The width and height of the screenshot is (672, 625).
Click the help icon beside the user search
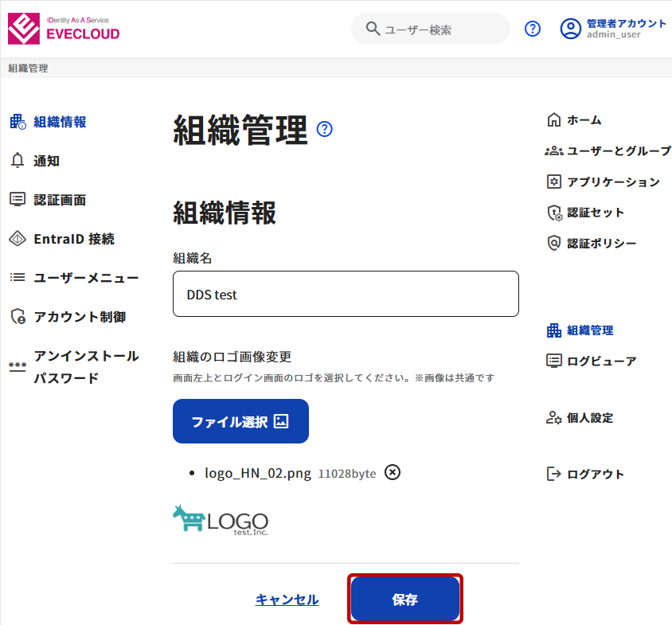(x=533, y=29)
